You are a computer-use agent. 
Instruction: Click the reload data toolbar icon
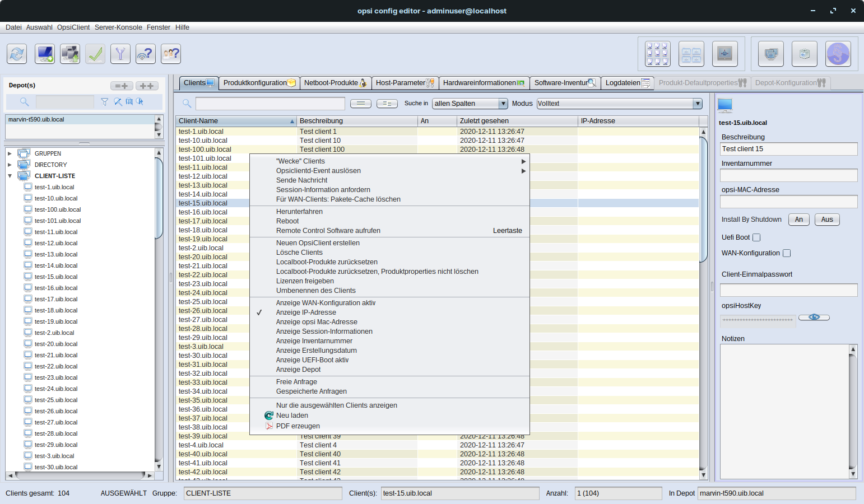coord(17,54)
